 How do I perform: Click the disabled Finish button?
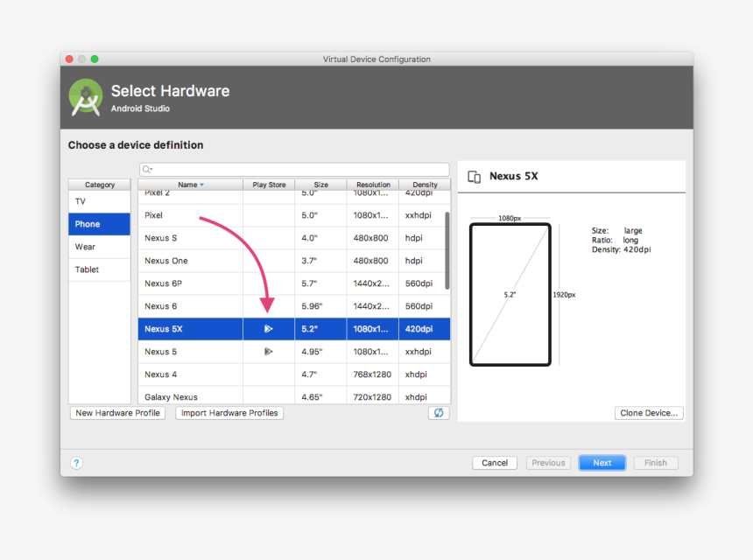656,463
